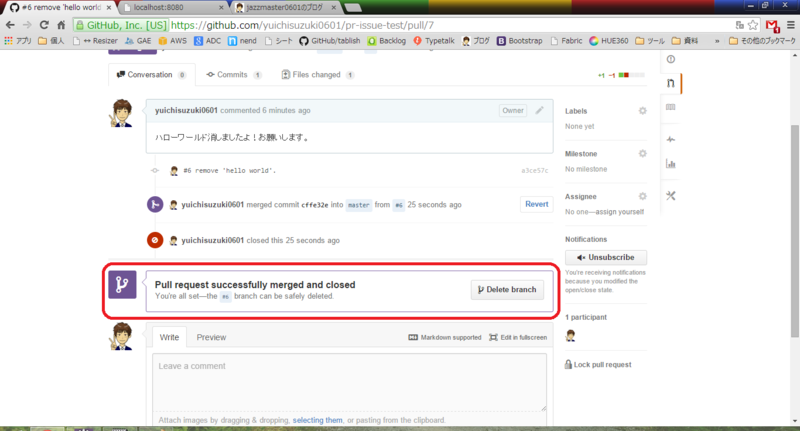Expand the 資料 bookmark folder
The height and width of the screenshot is (431, 800).
click(x=685, y=41)
